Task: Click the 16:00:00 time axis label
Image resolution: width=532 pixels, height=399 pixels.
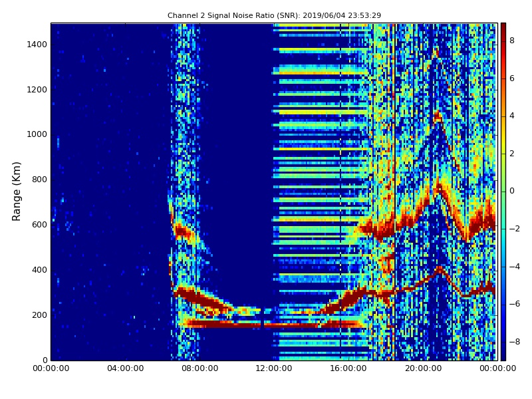Action: (348, 368)
